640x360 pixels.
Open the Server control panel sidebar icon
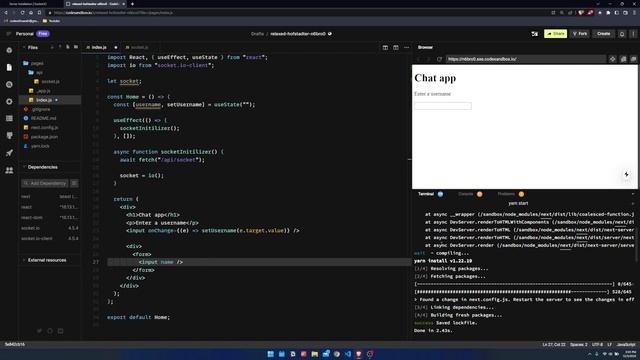9,118
